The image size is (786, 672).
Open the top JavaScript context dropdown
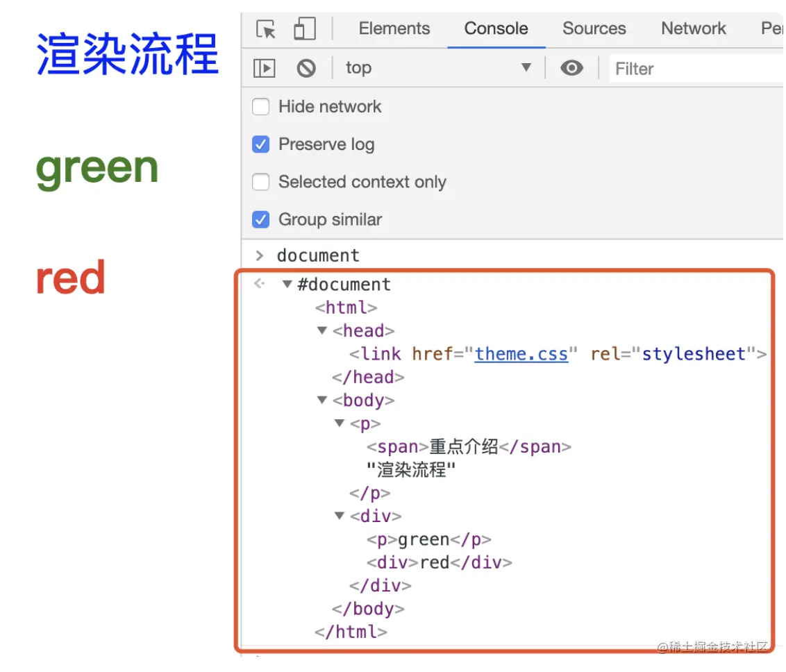[x=438, y=67]
